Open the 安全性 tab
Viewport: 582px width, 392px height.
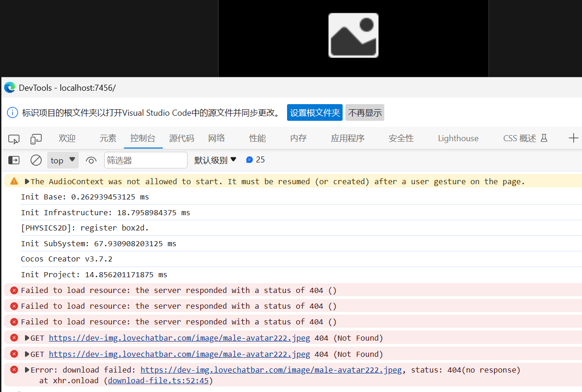(401, 138)
